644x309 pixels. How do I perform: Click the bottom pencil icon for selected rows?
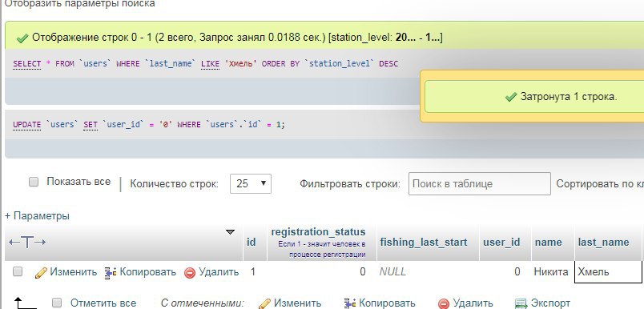pyautogui.click(x=265, y=303)
